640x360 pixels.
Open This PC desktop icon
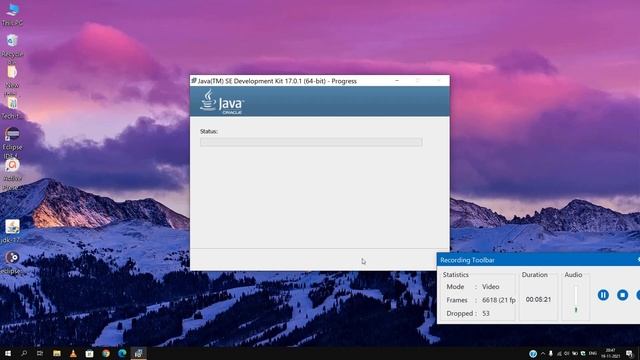tap(13, 14)
